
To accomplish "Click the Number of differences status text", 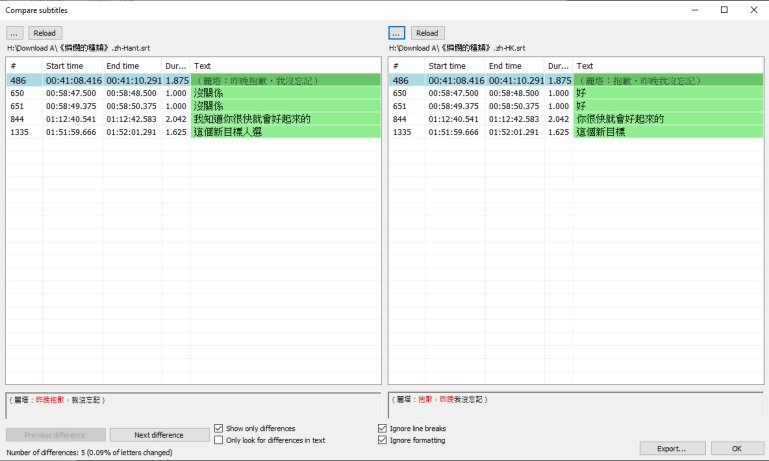I will (x=89, y=452).
